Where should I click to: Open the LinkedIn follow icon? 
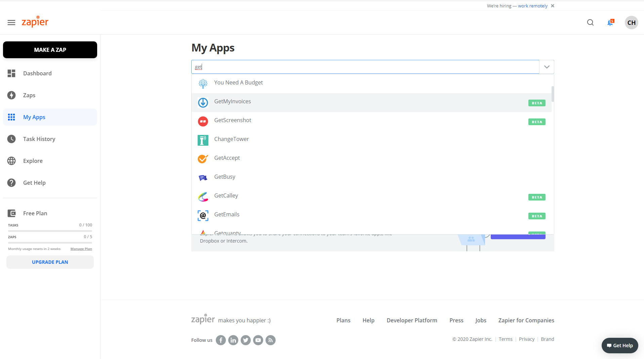233,340
